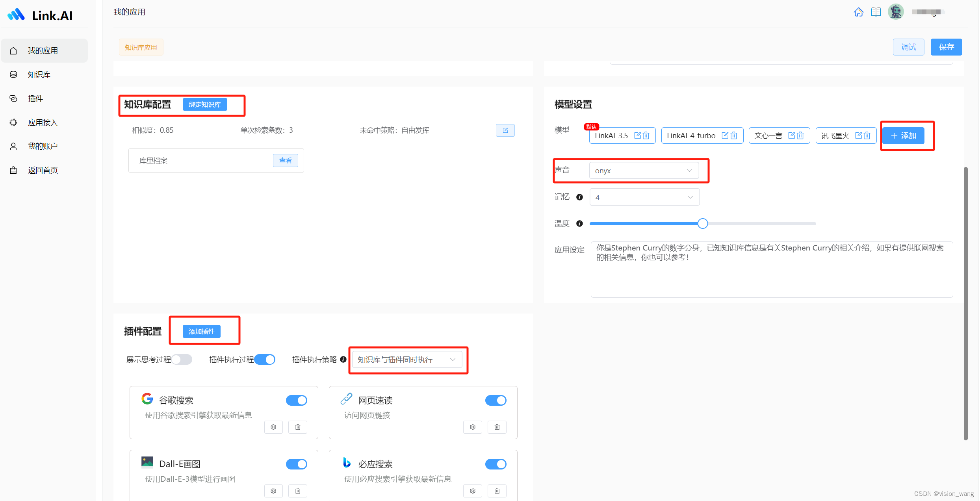Open 插件执行策略 dropdown menu
The image size is (980, 501).
tap(406, 360)
